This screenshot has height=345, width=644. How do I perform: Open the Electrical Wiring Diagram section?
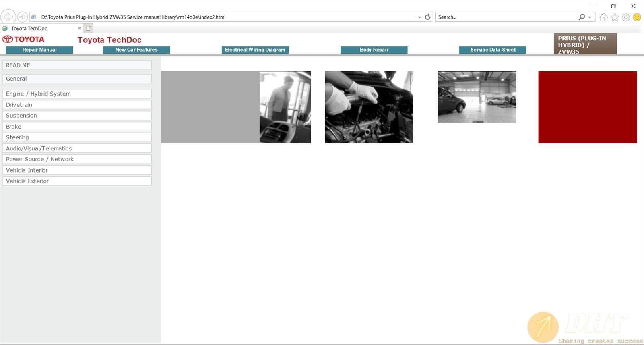pyautogui.click(x=255, y=50)
